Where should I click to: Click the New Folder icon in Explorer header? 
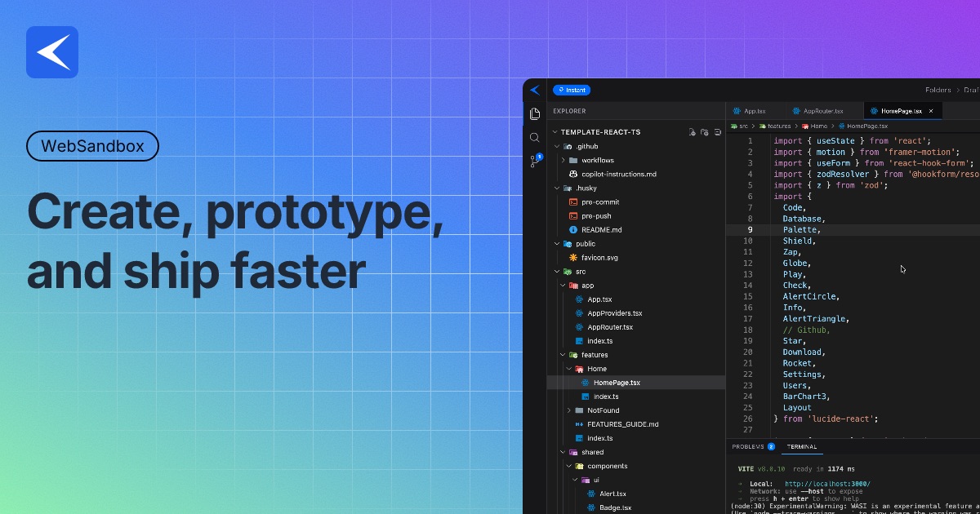(x=705, y=131)
